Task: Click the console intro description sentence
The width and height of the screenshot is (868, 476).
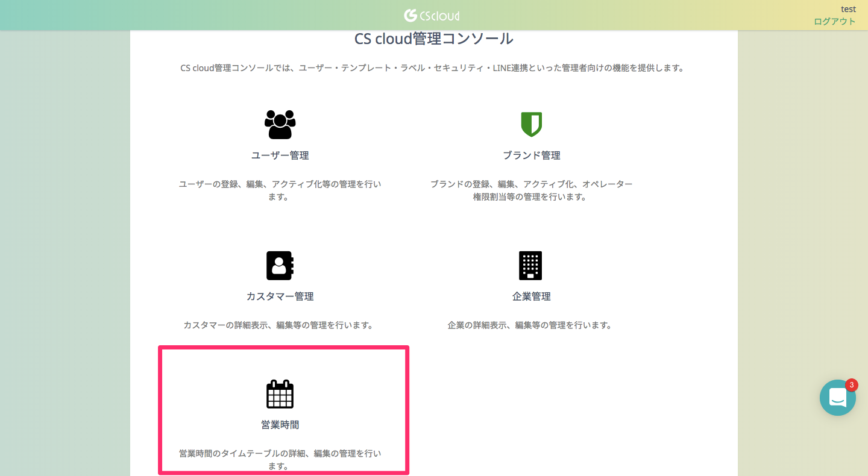Action: click(x=432, y=68)
